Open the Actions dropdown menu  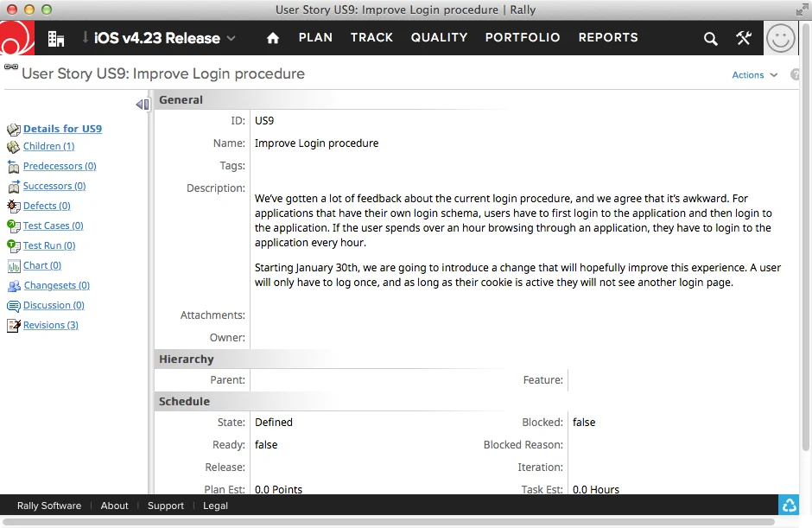pyautogui.click(x=754, y=74)
